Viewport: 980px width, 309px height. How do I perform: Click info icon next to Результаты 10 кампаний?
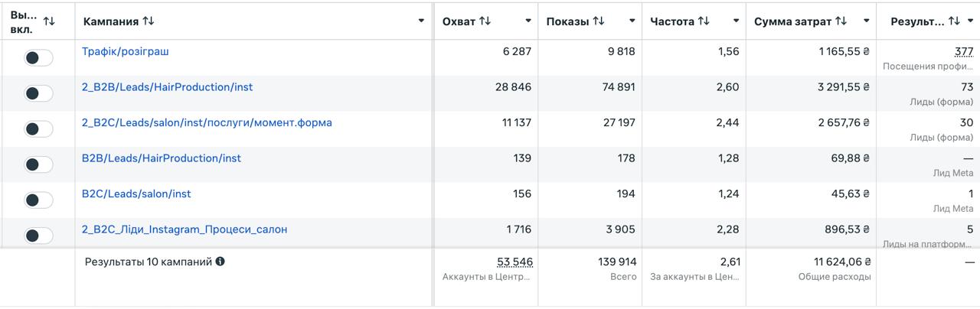coord(220,262)
